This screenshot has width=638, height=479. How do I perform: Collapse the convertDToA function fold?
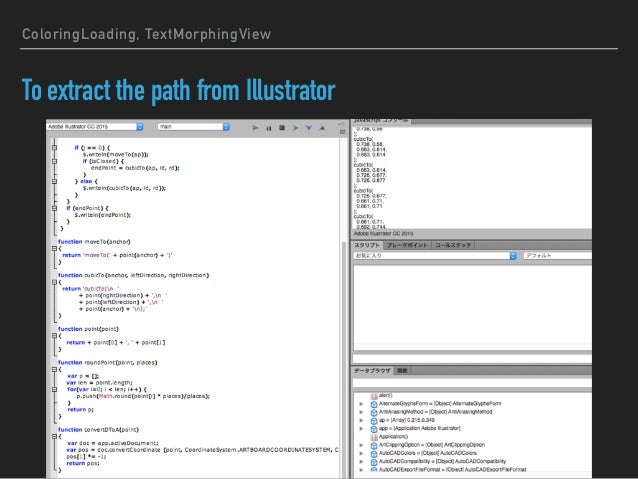55,436
